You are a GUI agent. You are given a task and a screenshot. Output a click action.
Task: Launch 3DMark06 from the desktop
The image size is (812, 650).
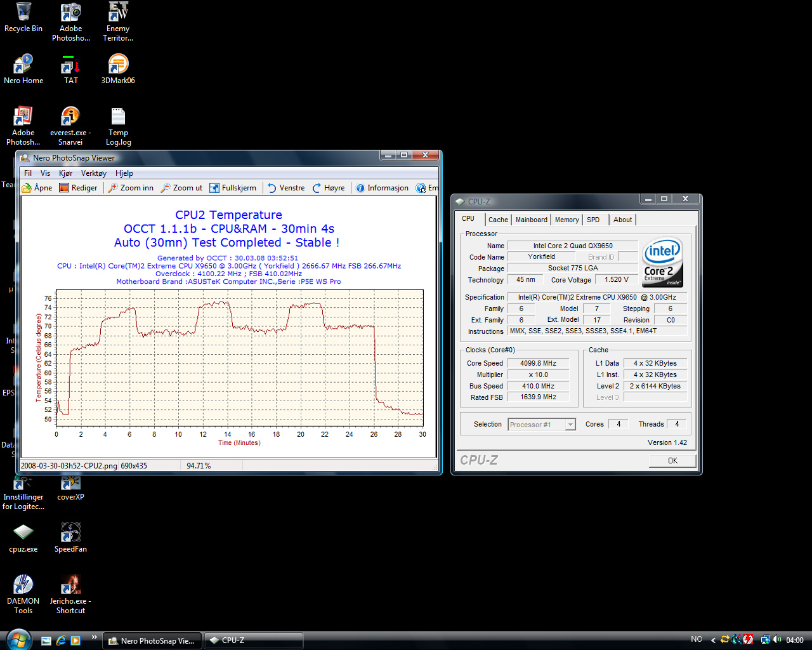click(118, 70)
